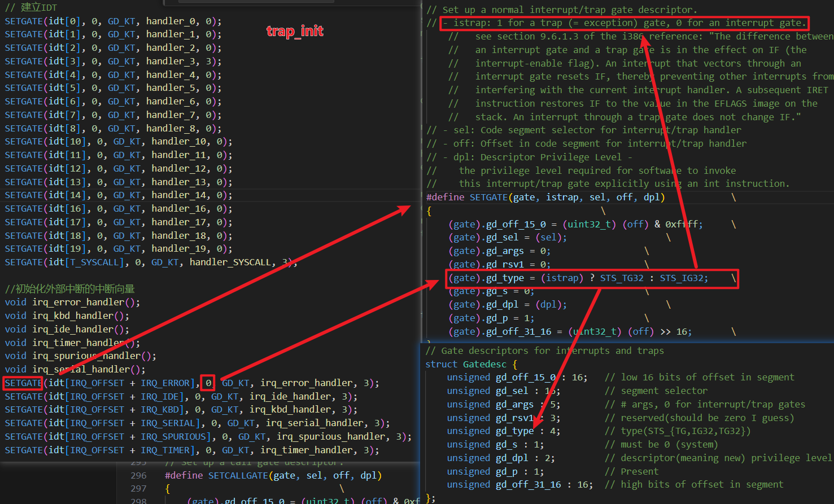
Task: Click the 'void irq_serial_handler();' declaration
Action: (x=75, y=369)
